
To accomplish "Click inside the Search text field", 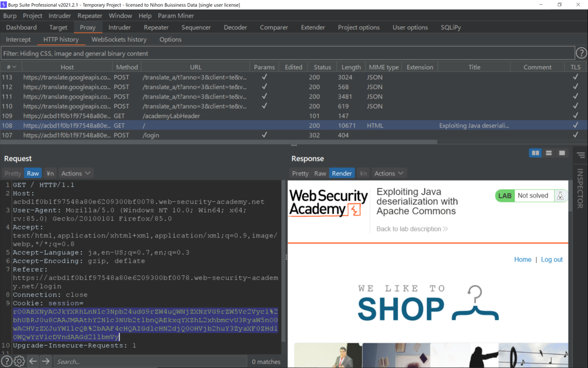I will (150, 362).
